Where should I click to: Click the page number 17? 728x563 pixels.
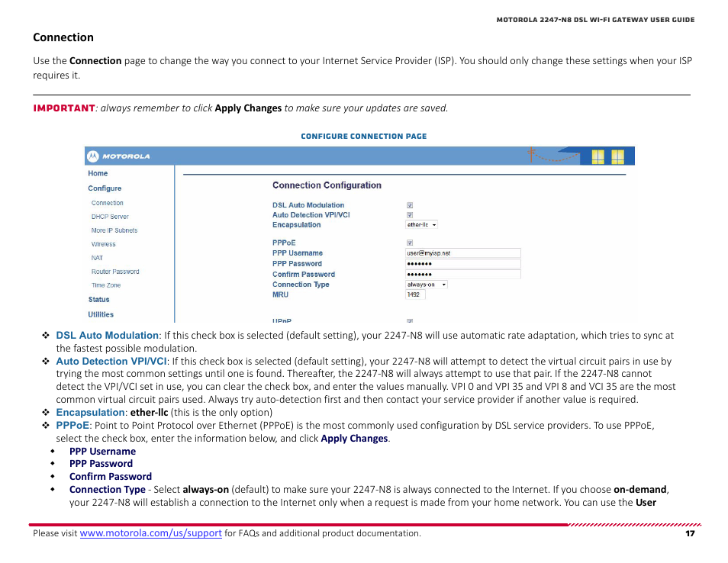click(x=690, y=533)
